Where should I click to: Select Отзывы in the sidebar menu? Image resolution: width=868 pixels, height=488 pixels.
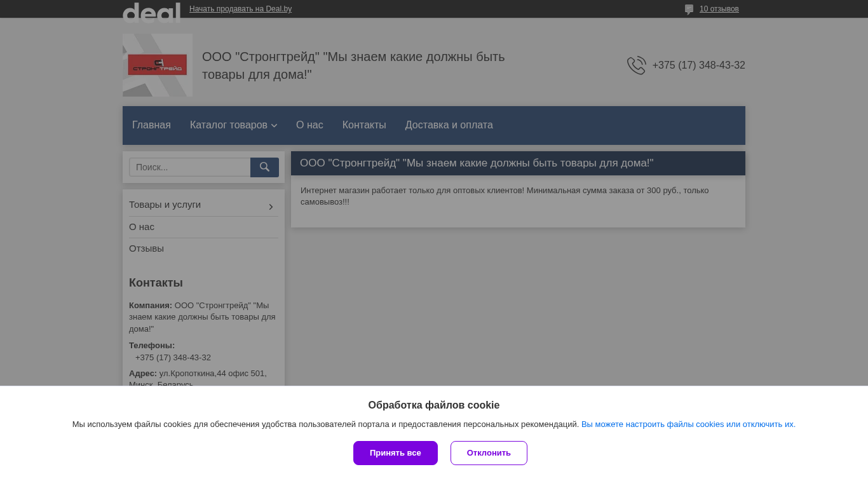tap(146, 248)
